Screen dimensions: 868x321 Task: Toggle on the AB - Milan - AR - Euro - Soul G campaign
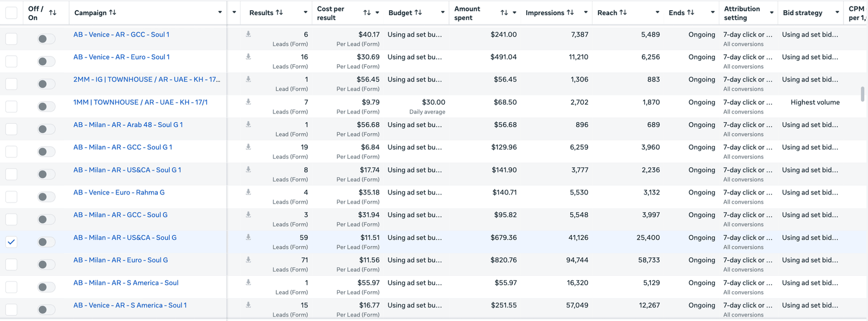pos(46,265)
